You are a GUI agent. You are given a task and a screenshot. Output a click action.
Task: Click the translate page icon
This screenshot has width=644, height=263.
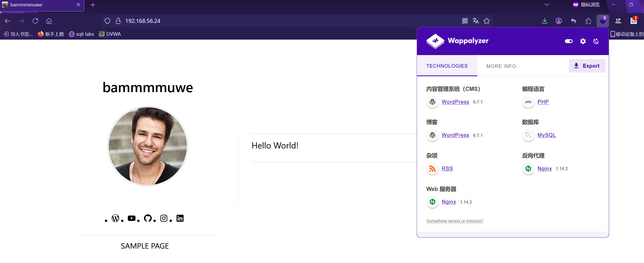pyautogui.click(x=476, y=21)
